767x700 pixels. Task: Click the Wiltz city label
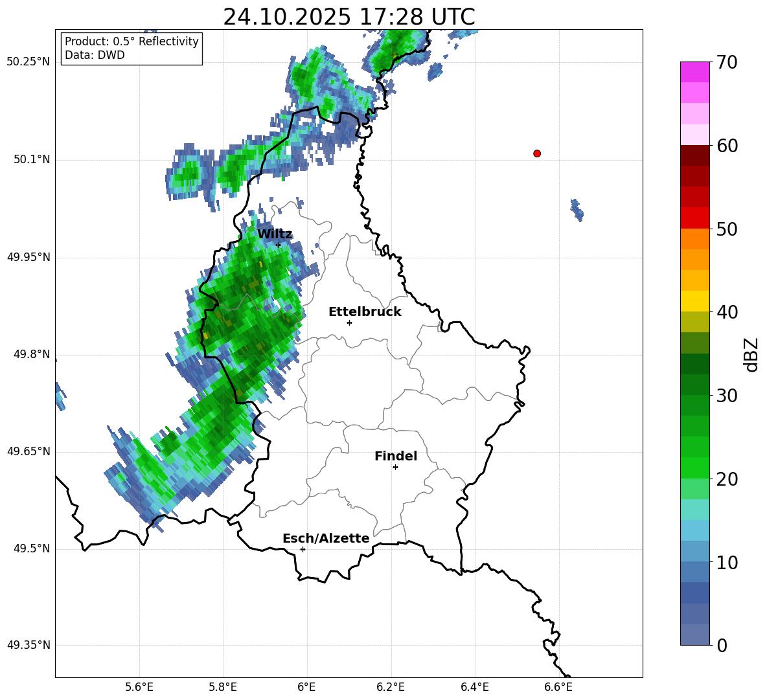coord(275,234)
